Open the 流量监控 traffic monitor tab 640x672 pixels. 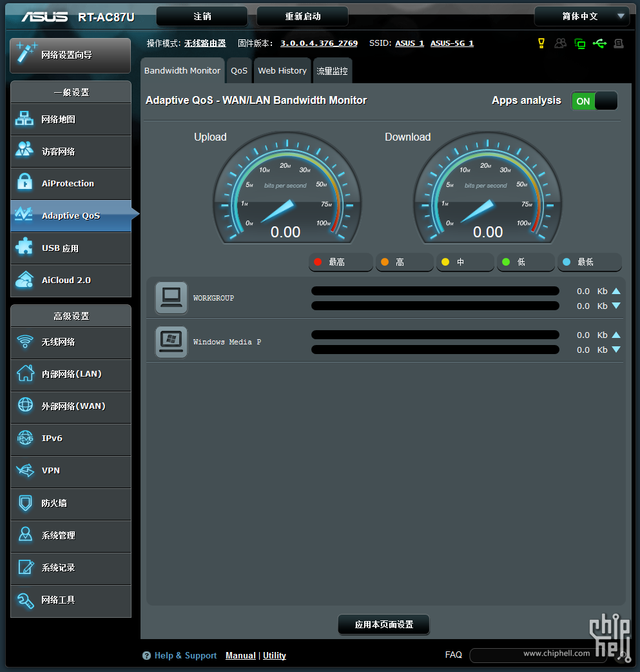pyautogui.click(x=332, y=71)
